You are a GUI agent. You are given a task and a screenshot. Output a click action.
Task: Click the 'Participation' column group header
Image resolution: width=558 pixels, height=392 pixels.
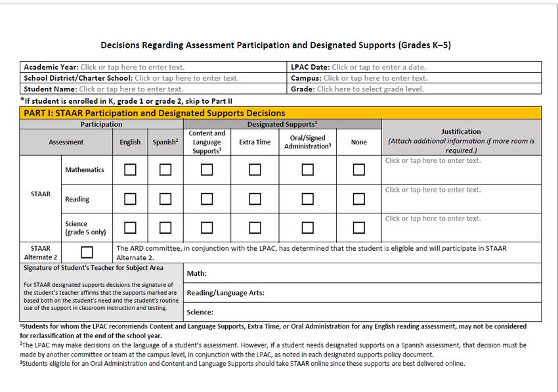(x=101, y=124)
